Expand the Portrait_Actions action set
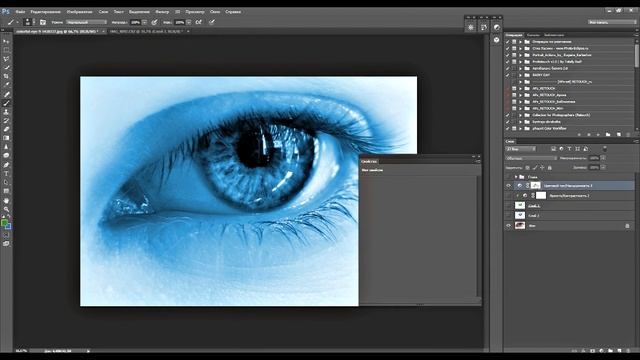 (x=520, y=55)
